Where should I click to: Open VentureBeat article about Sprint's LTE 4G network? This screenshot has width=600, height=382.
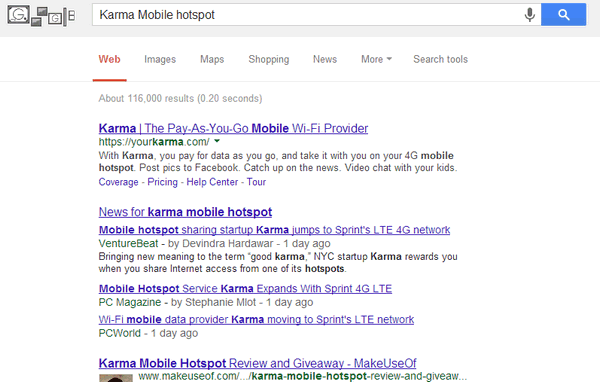(x=274, y=230)
